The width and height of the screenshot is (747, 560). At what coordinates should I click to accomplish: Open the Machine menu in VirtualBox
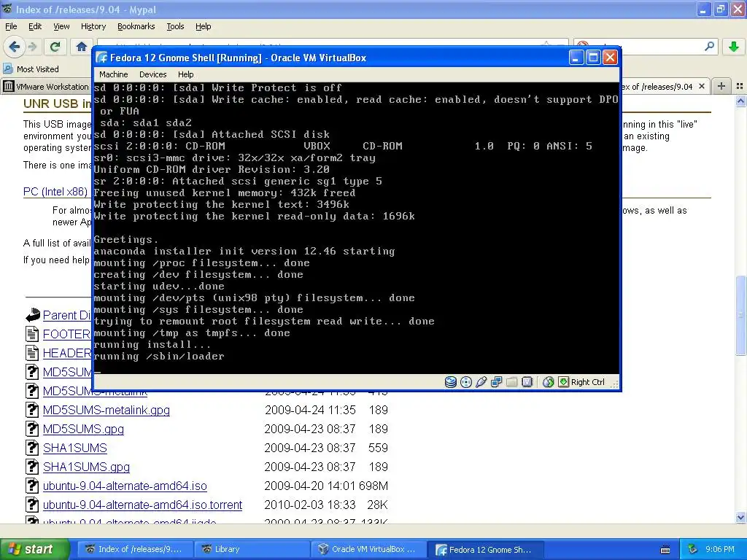coord(113,74)
